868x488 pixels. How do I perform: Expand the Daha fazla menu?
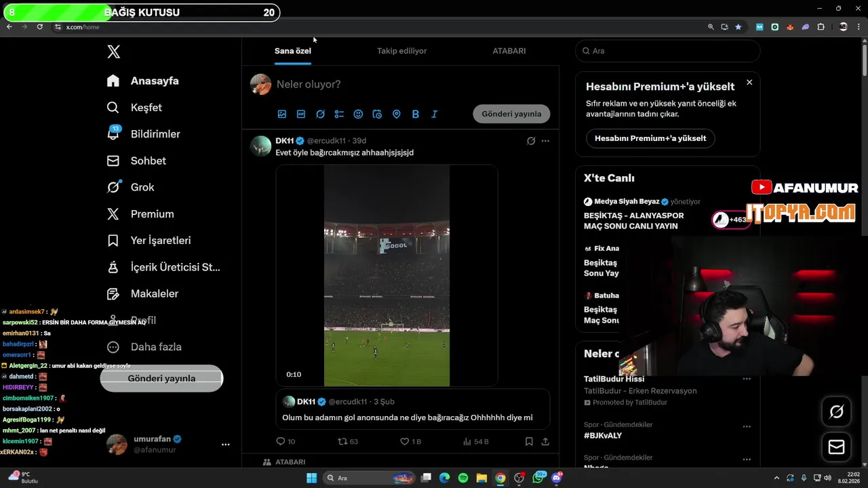(x=144, y=346)
